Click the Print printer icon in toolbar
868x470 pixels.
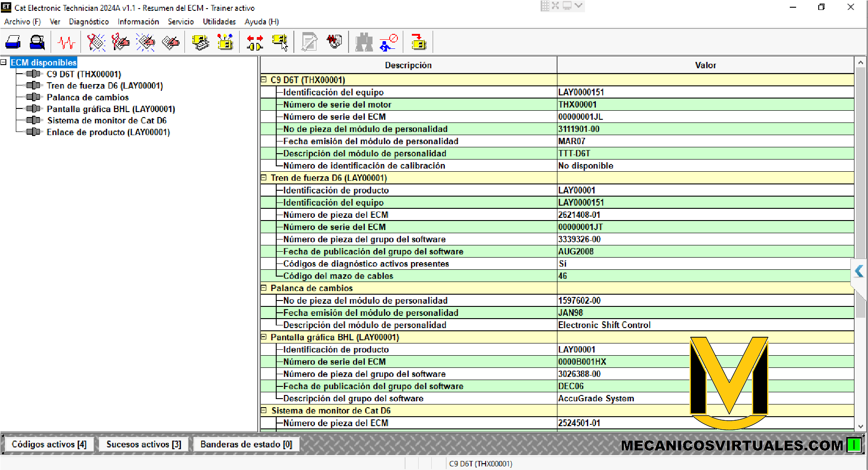click(x=13, y=42)
